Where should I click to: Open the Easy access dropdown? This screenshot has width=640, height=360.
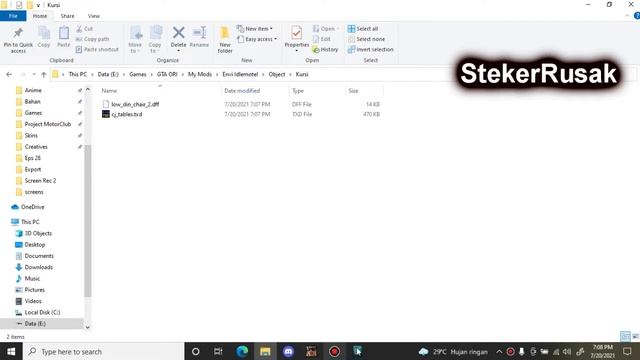257,39
